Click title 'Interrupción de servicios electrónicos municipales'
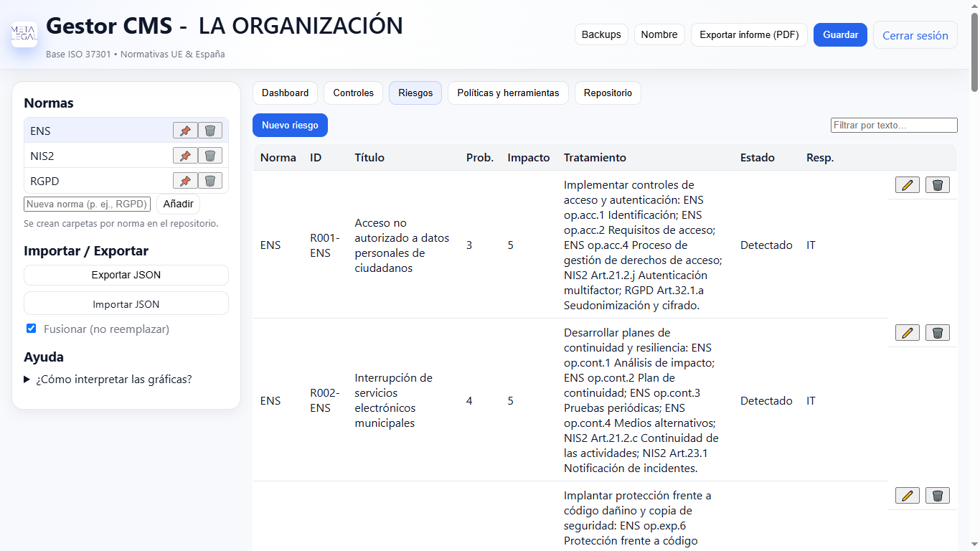The width and height of the screenshot is (980, 551). coord(394,400)
